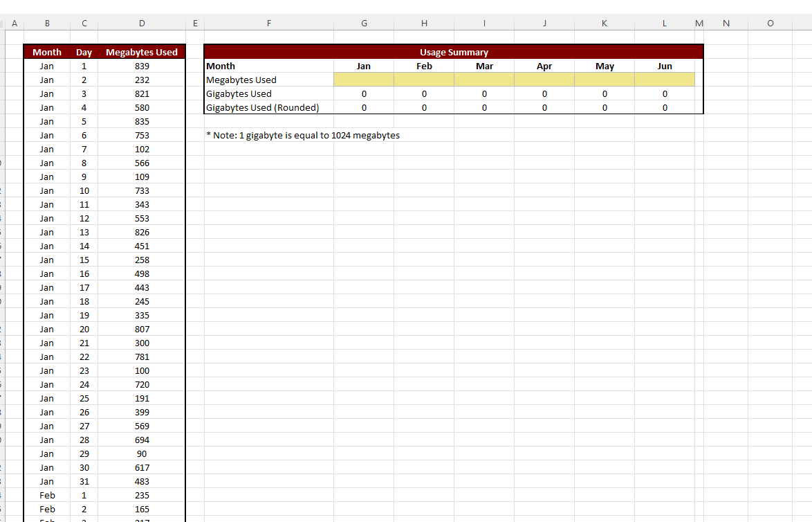The width and height of the screenshot is (812, 522).
Task: Select column F header
Action: [269, 24]
